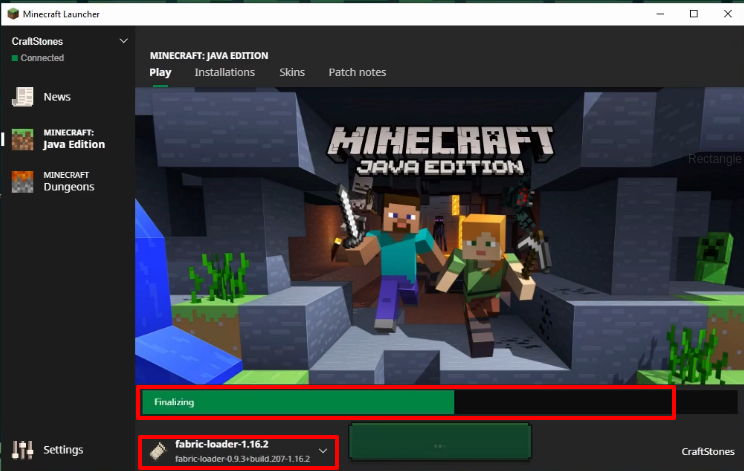The image size is (744, 471).
Task: Maximize the Minecraft Launcher window
Action: [694, 14]
